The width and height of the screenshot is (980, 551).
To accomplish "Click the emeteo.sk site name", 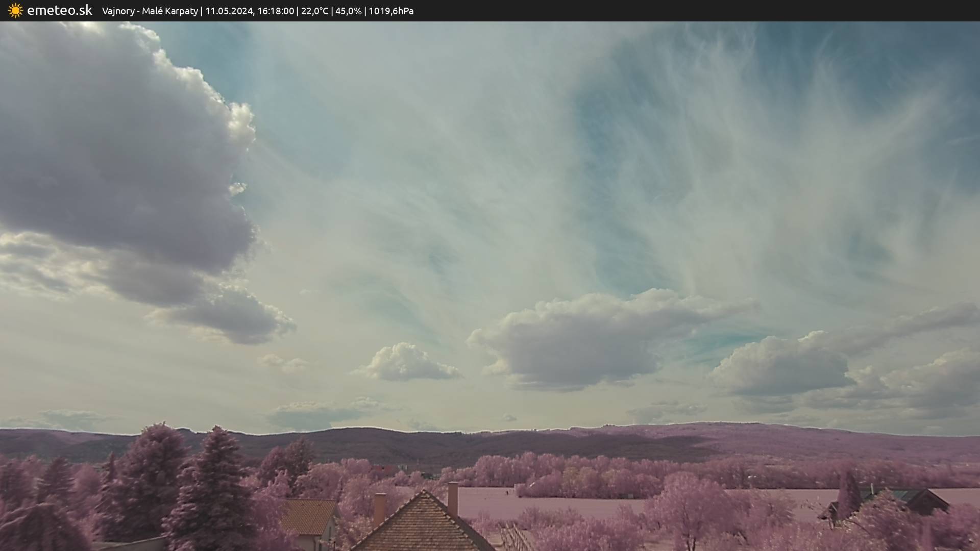I will click(x=59, y=10).
